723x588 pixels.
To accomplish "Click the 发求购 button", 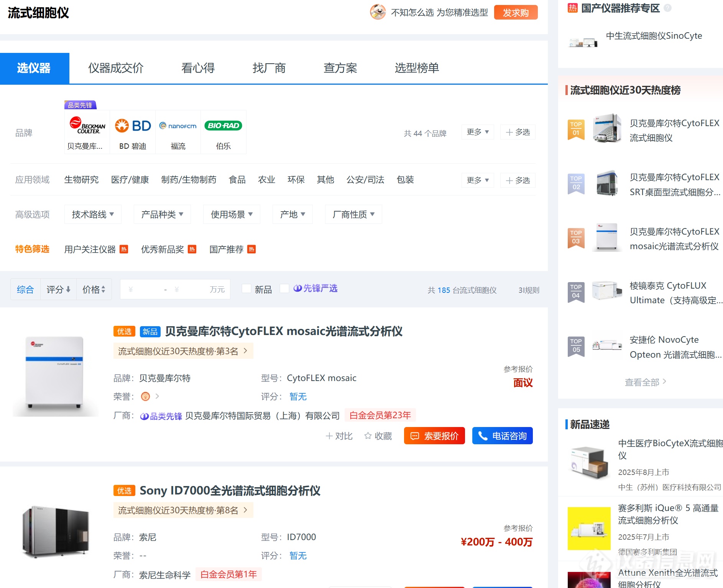I will click(516, 13).
